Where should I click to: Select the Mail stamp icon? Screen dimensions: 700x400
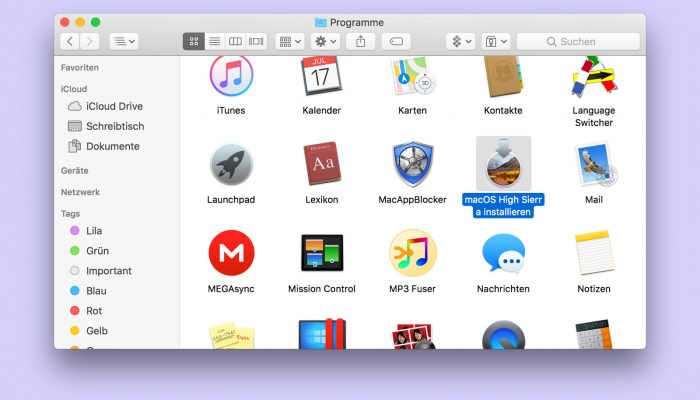595,164
